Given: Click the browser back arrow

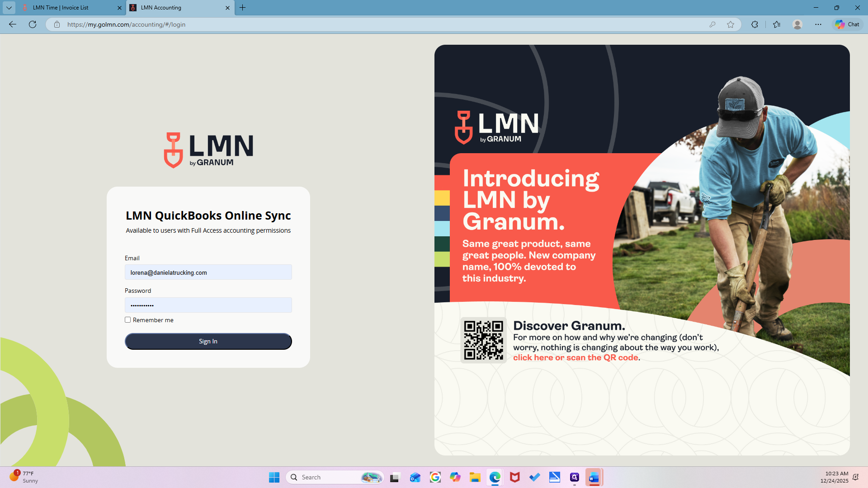Looking at the screenshot, I should click(x=13, y=24).
